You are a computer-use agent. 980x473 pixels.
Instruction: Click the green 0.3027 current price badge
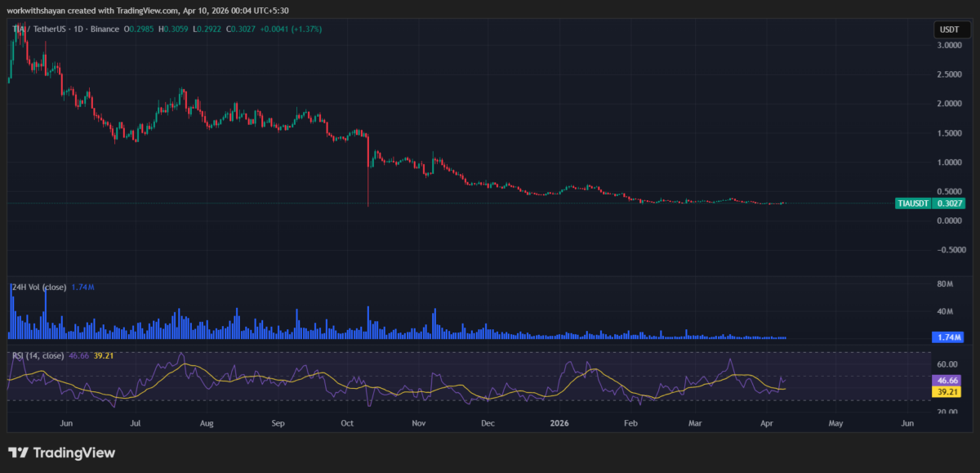click(949, 203)
